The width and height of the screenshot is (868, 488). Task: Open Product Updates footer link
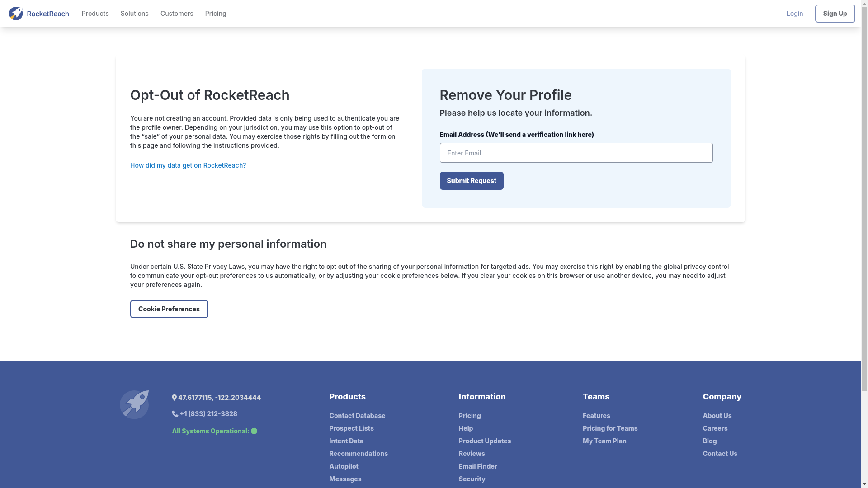485,441
